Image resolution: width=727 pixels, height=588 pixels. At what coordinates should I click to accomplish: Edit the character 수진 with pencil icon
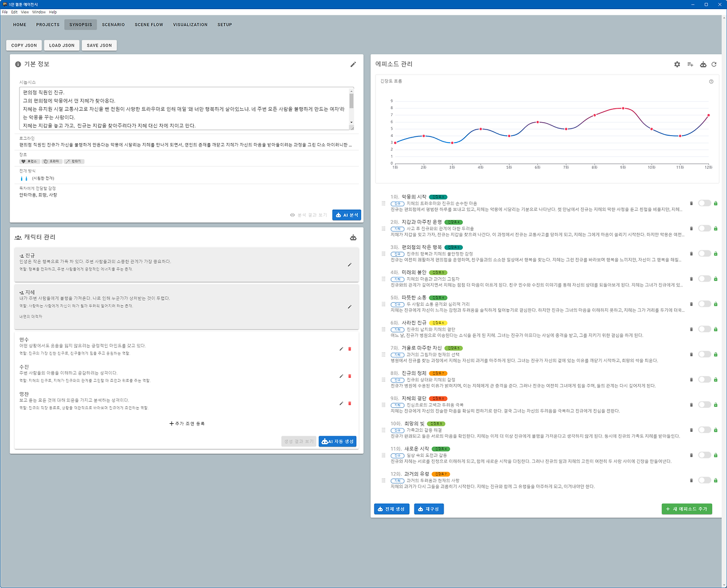341,376
